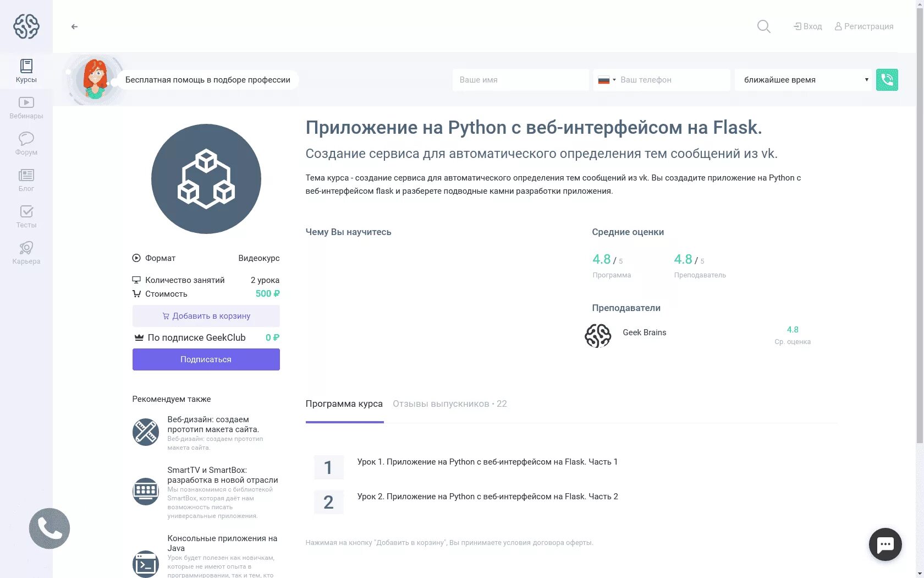This screenshot has width=924, height=578.
Task: Click the green phone callback button
Action: coord(887,80)
